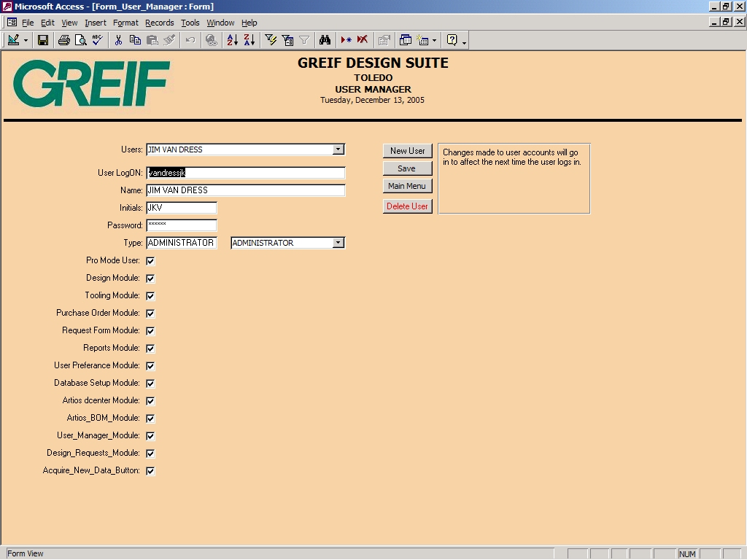Uncheck the Design Module checkbox
This screenshot has height=560, width=747.
[x=150, y=278]
